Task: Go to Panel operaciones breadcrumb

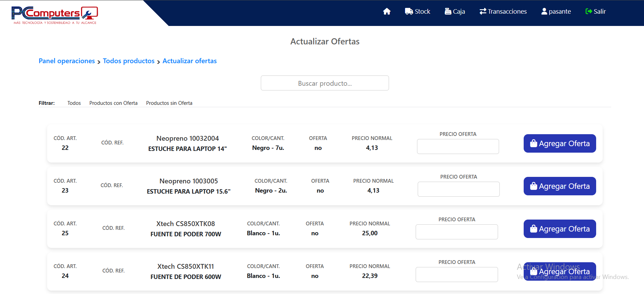Action: 67,61
